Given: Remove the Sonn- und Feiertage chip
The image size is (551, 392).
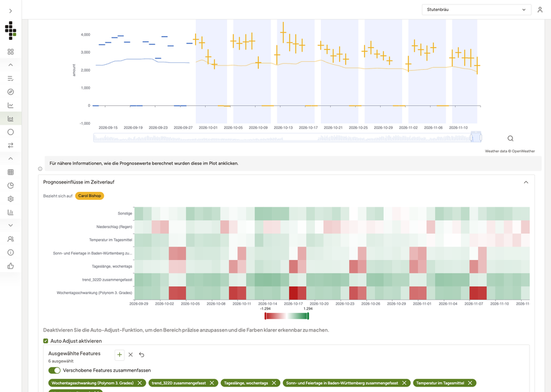Looking at the screenshot, I should [x=404, y=383].
